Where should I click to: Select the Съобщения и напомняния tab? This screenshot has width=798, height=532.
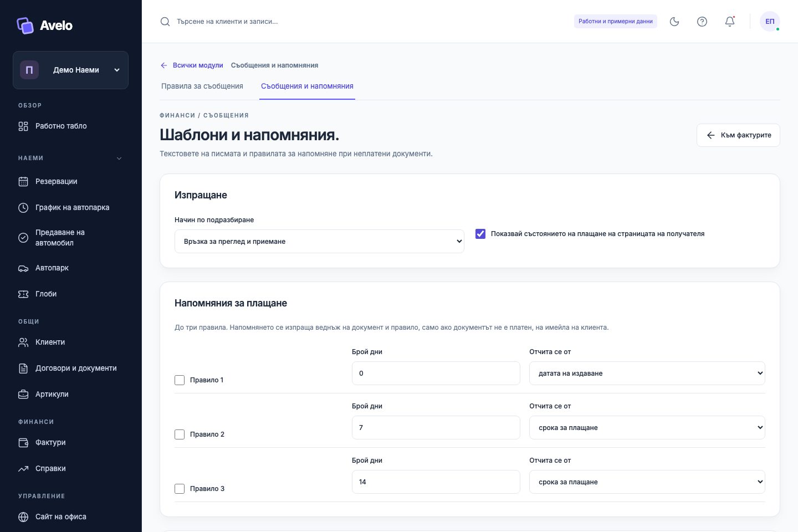click(307, 86)
